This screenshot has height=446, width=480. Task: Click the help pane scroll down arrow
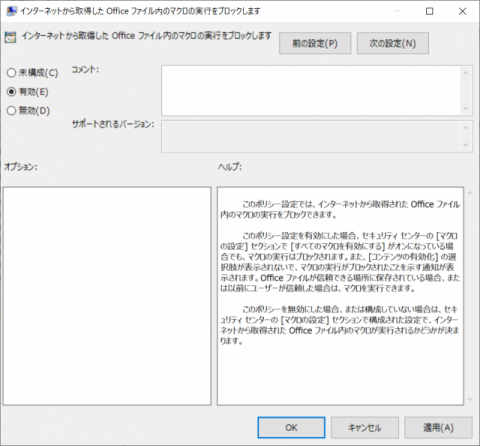click(470, 399)
